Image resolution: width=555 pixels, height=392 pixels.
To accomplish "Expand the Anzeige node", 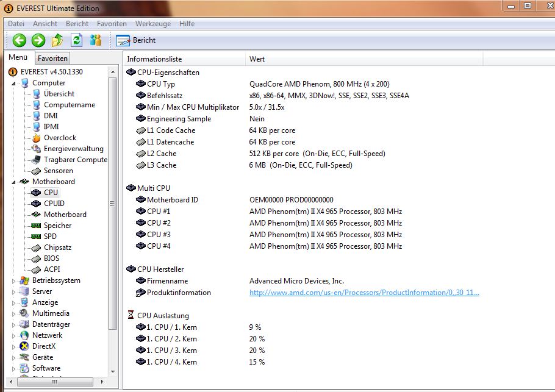I will (x=14, y=303).
